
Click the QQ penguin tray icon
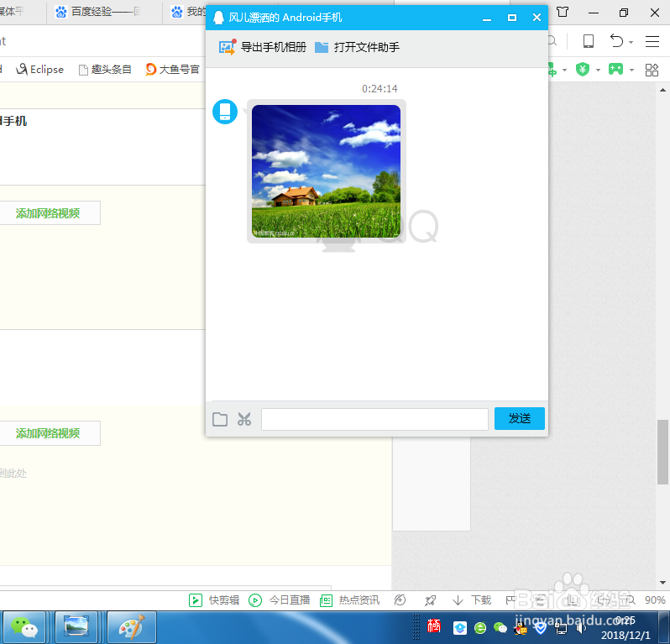coord(521,628)
